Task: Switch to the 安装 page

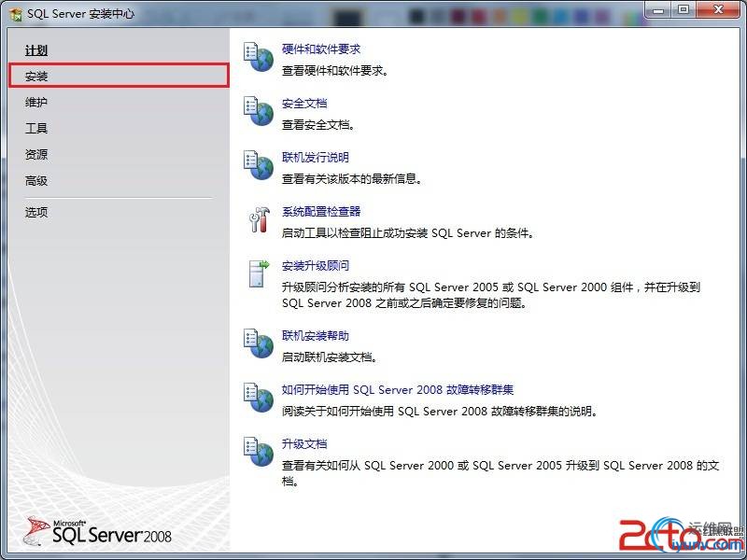Action: [119, 76]
